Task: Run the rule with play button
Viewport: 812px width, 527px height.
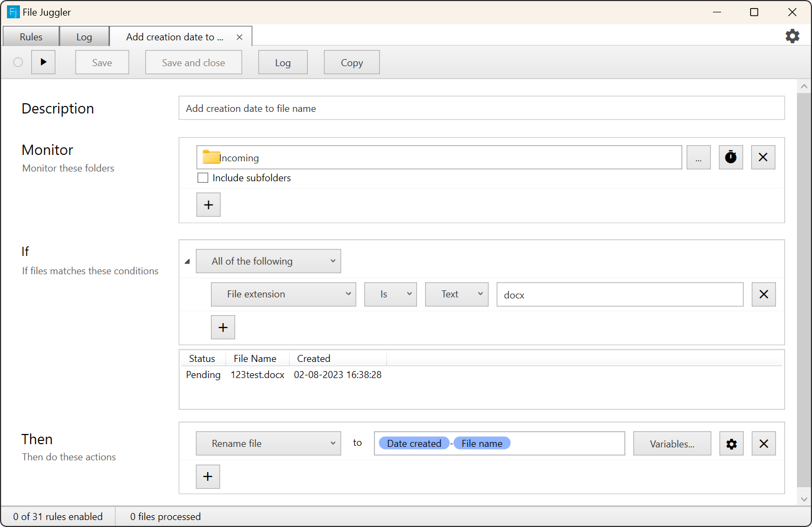Action: pos(43,62)
